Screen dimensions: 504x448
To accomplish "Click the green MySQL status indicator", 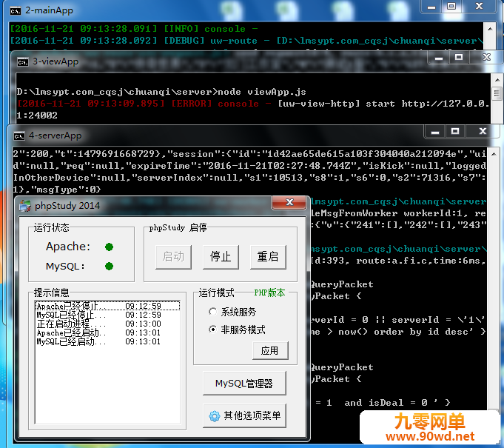I will (110, 267).
